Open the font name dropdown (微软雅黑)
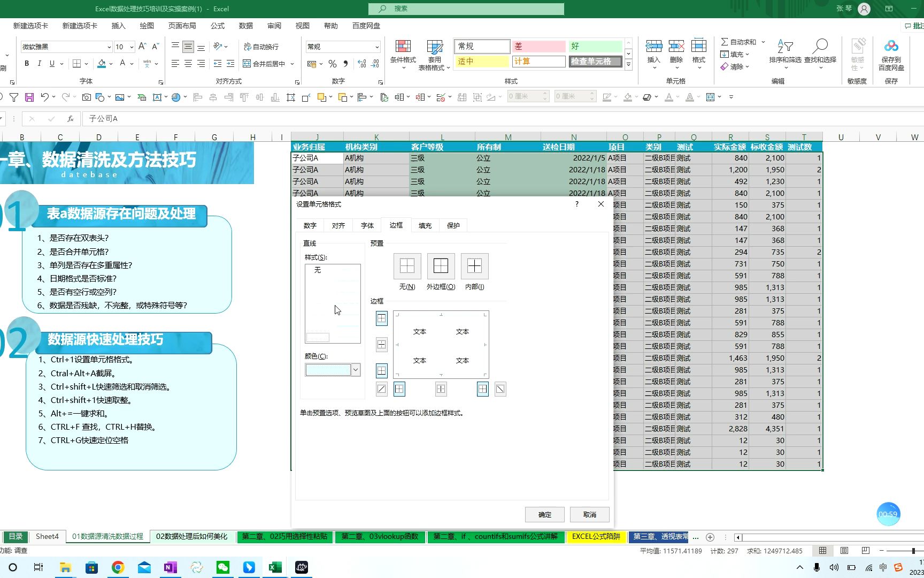This screenshot has height=578, width=924. [109, 47]
